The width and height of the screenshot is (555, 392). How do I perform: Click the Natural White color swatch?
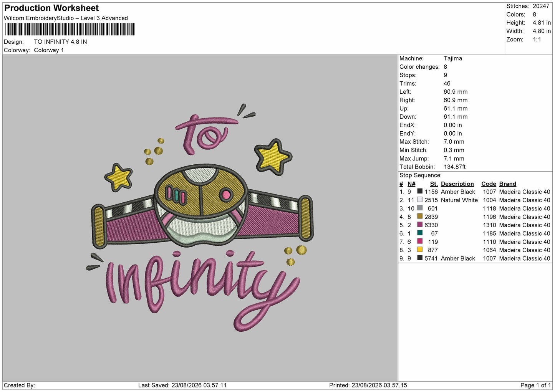(420, 200)
